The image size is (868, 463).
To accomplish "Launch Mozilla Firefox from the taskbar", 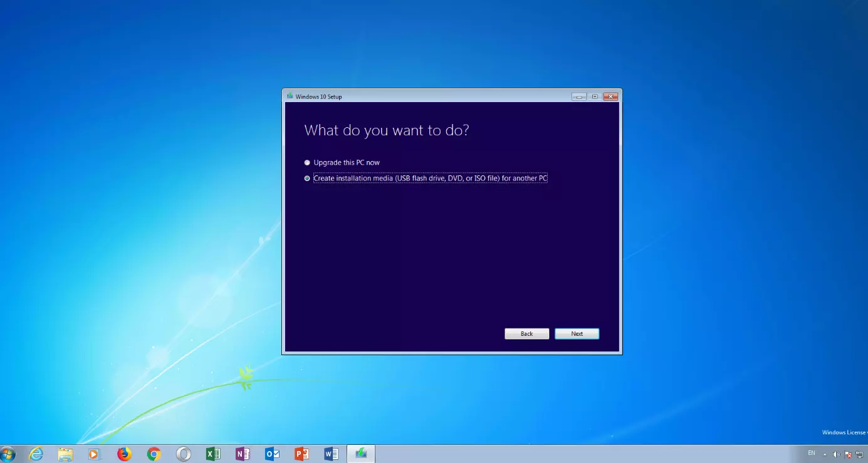I will [124, 454].
